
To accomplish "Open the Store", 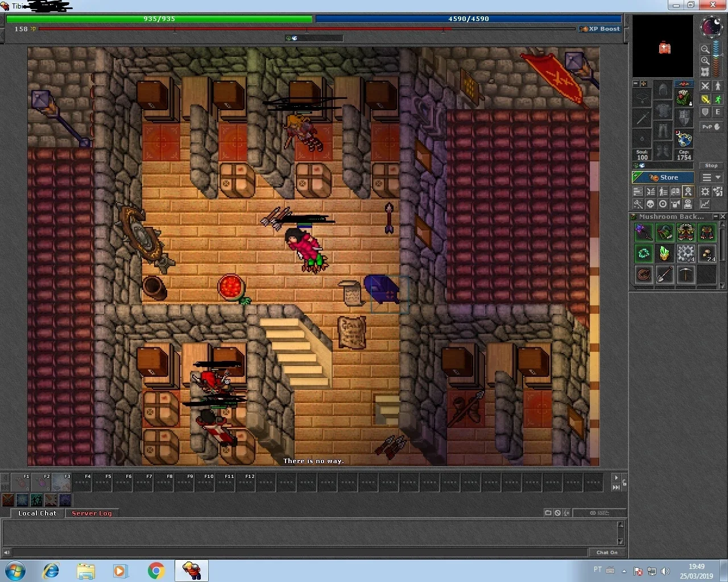I will [x=663, y=177].
